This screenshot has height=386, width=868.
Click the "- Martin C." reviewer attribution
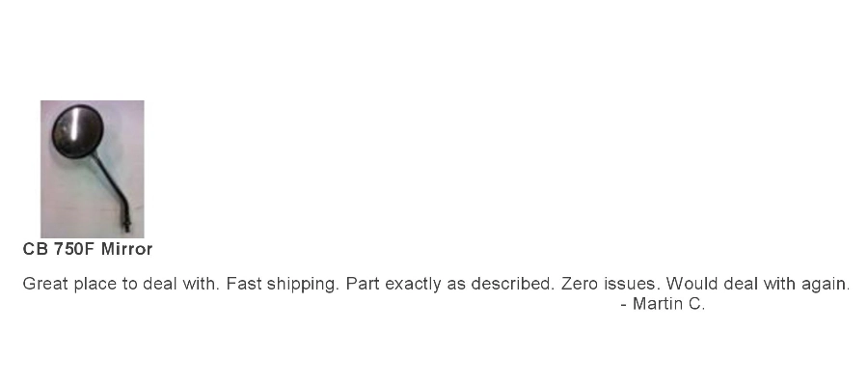point(663,305)
